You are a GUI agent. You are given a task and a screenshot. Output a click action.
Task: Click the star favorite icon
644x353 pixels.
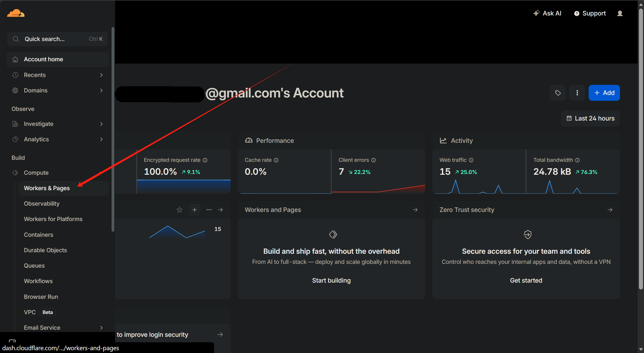179,210
